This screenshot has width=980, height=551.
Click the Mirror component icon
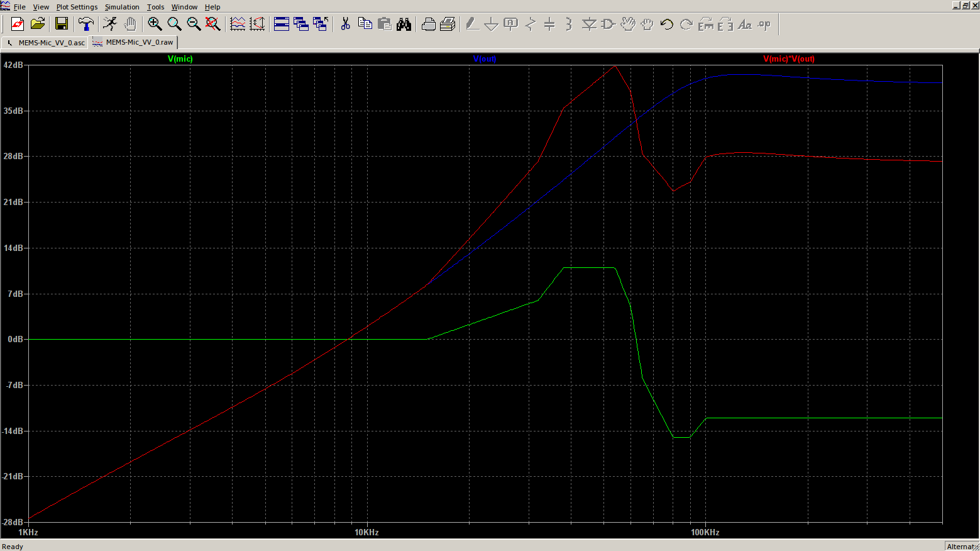click(x=725, y=24)
